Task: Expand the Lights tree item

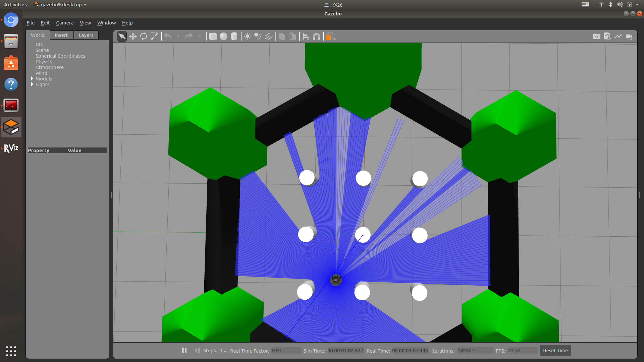Action: click(x=32, y=84)
